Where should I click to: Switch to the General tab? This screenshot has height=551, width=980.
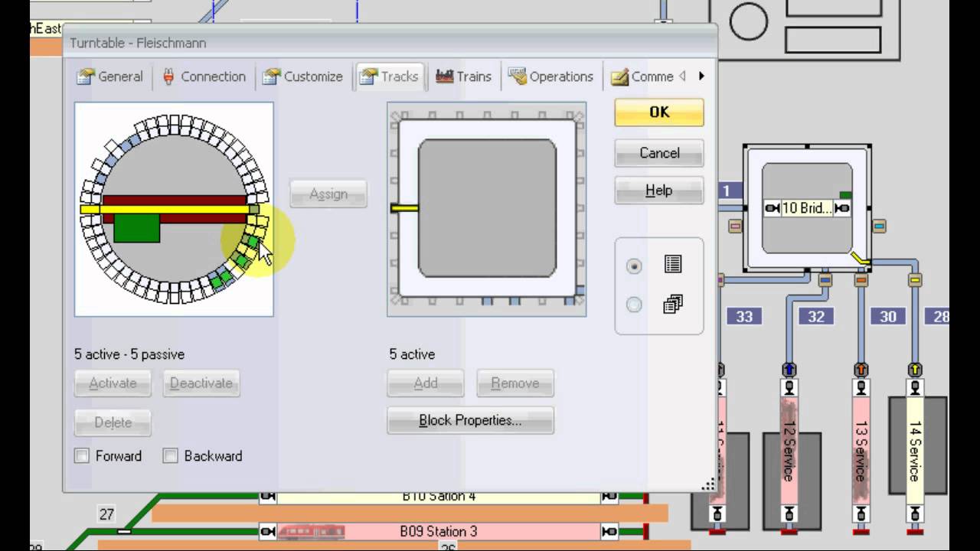[110, 77]
